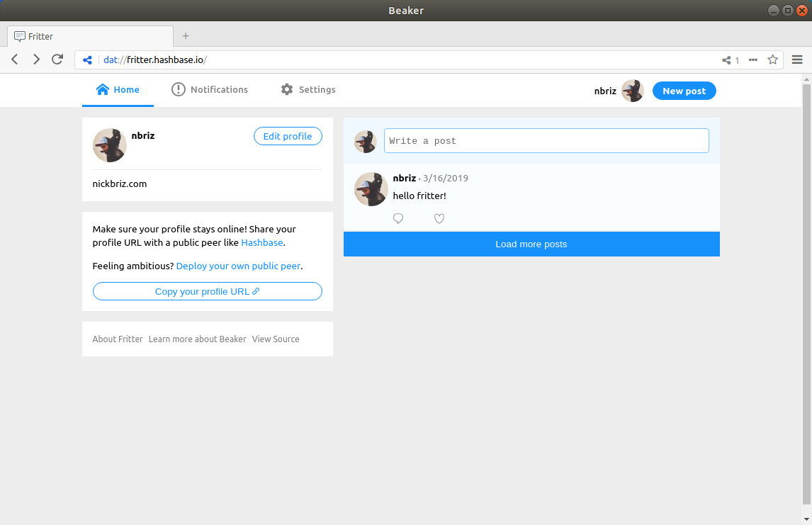Like the hello fritter post with heart

pyautogui.click(x=439, y=218)
